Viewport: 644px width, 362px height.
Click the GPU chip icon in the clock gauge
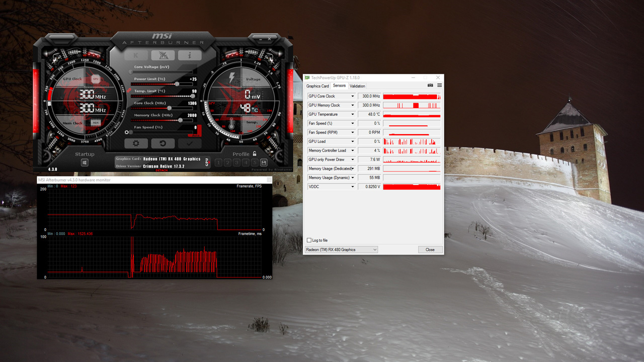[x=95, y=79]
